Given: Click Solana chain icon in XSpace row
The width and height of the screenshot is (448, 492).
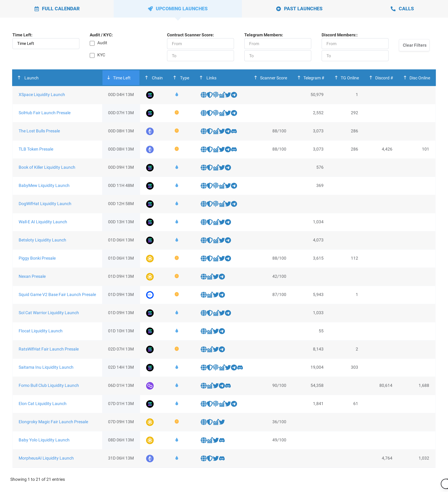Looking at the screenshot, I should [150, 95].
